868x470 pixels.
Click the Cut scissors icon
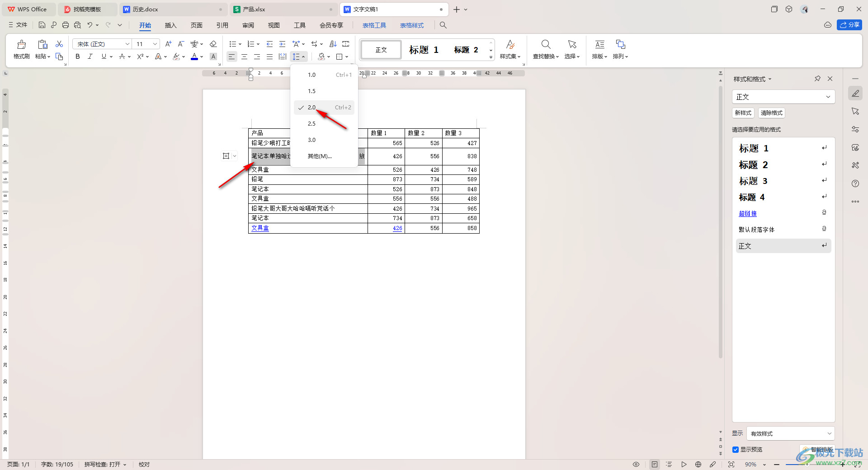(59, 44)
